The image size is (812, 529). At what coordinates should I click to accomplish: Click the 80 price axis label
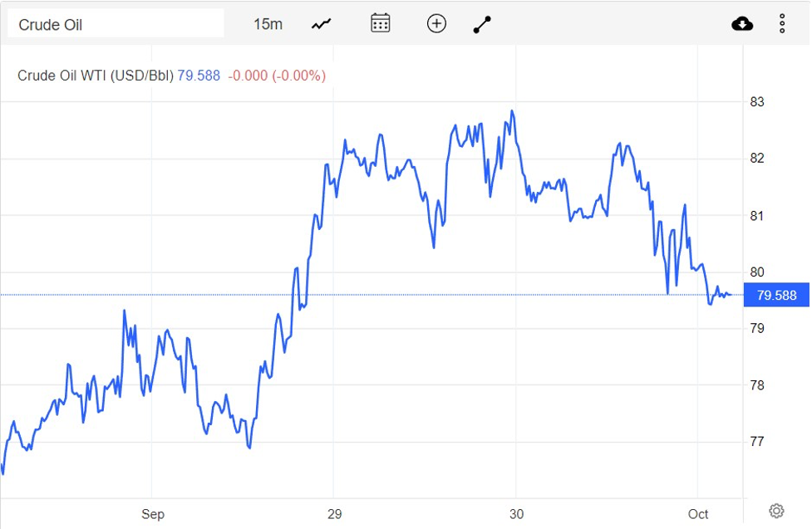pos(757,272)
